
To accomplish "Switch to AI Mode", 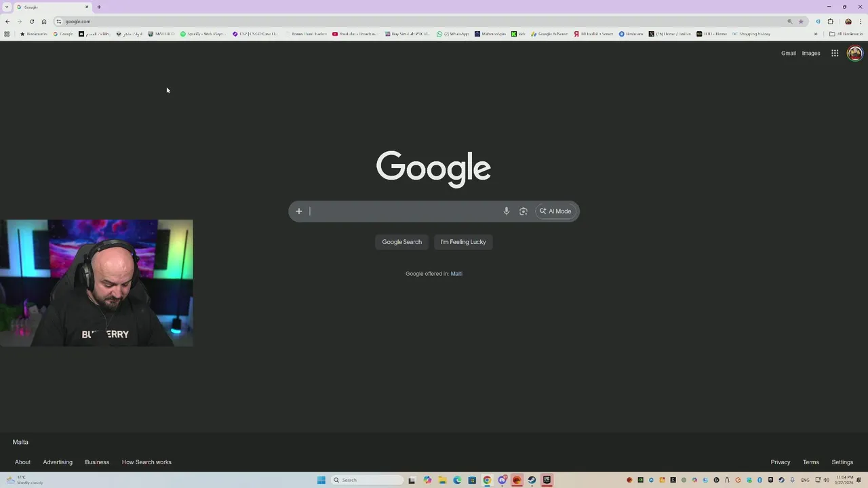I will 555,211.
